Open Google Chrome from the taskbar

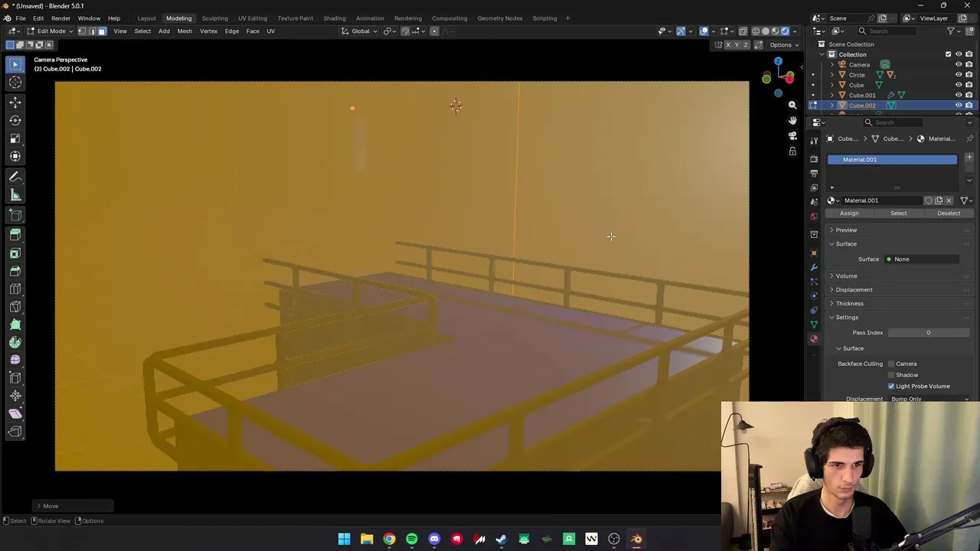pyautogui.click(x=389, y=540)
